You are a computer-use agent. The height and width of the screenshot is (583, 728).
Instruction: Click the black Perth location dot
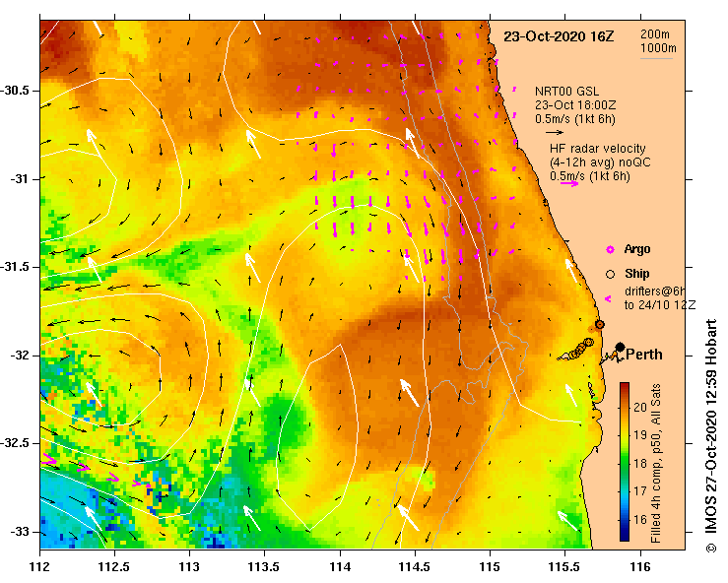tap(620, 347)
